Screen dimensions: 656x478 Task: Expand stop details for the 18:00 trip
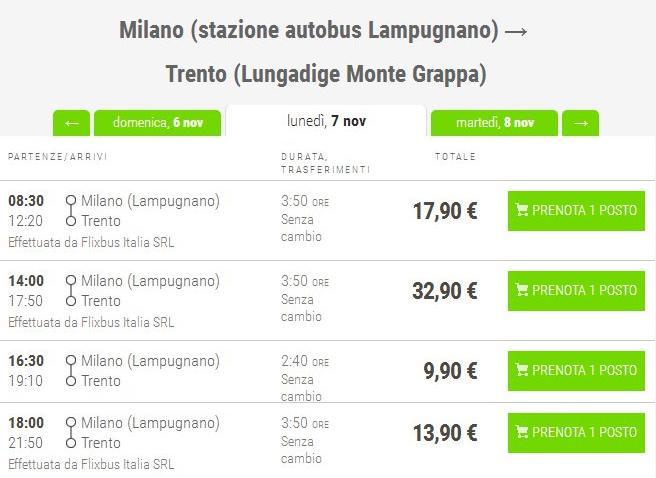pos(70,433)
